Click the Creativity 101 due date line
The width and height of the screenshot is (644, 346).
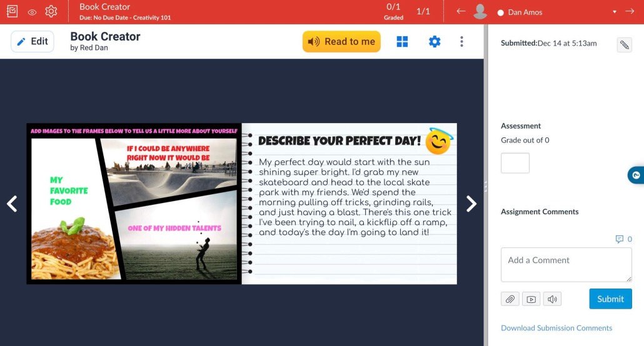(x=125, y=17)
